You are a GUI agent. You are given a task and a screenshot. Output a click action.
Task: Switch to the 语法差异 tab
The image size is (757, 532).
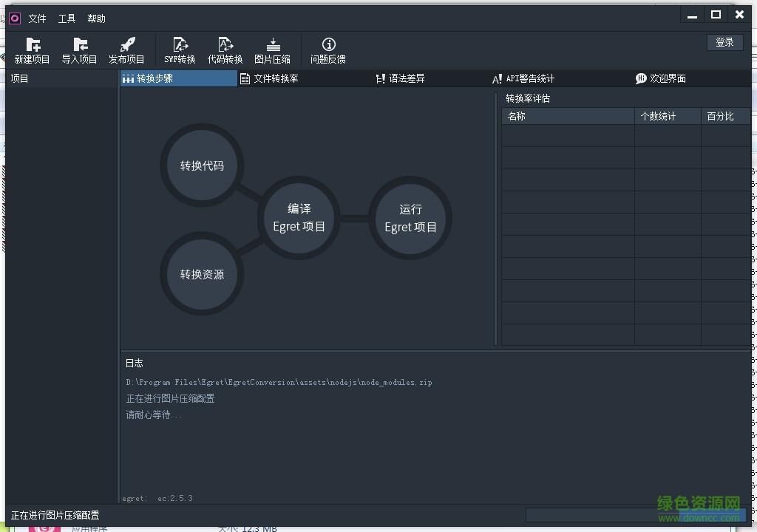(x=400, y=78)
